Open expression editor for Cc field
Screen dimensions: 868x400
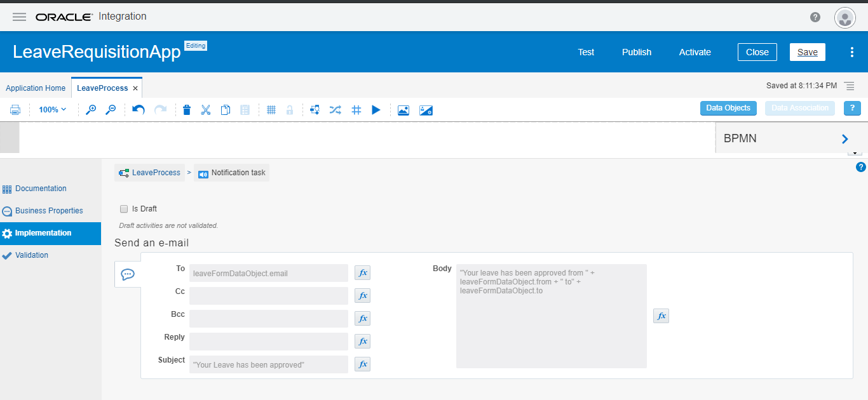362,296
